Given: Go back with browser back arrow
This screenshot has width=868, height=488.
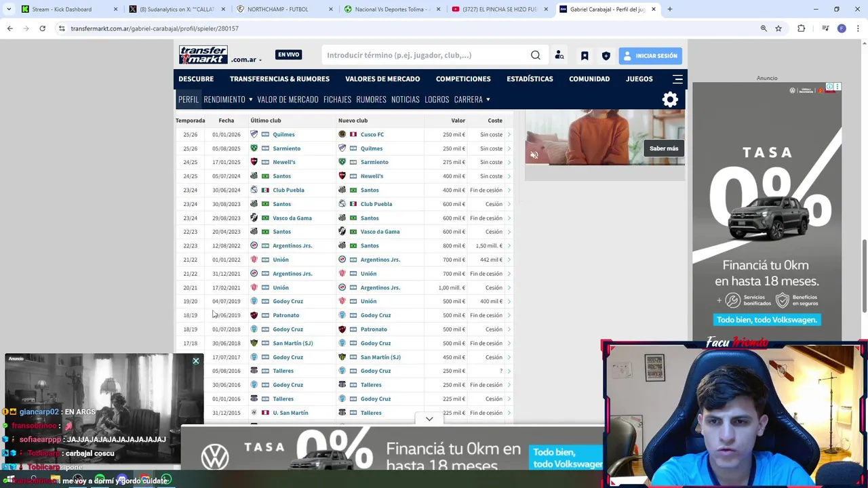Looking at the screenshot, I should tap(9, 28).
